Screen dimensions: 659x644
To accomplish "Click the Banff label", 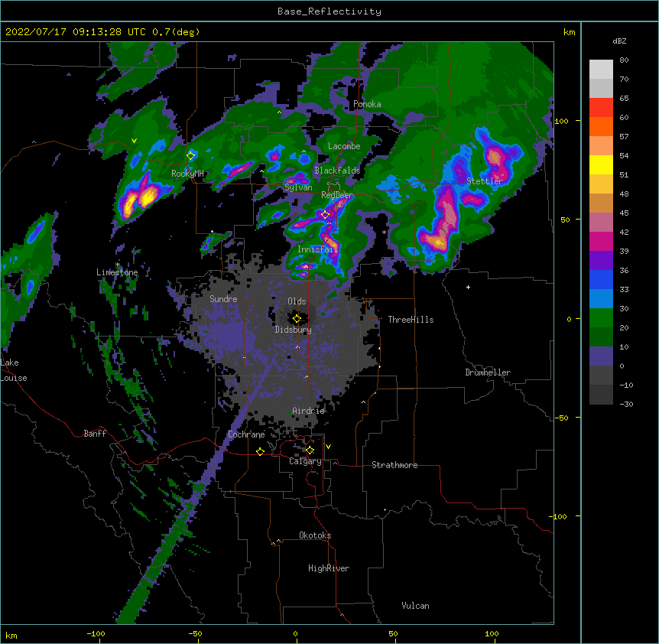I will click(95, 434).
